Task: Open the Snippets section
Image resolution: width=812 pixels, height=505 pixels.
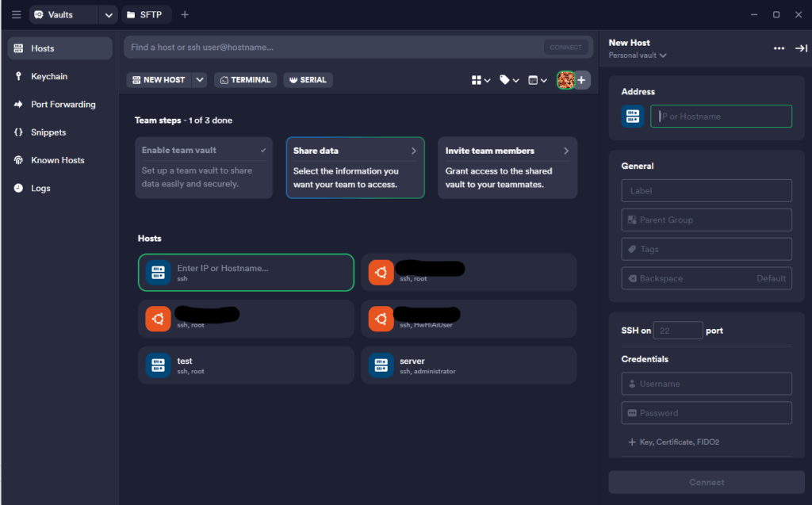Action: 48,132
